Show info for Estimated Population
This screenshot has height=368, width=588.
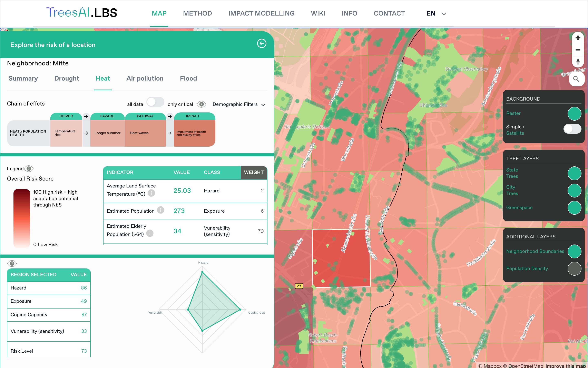tap(161, 210)
